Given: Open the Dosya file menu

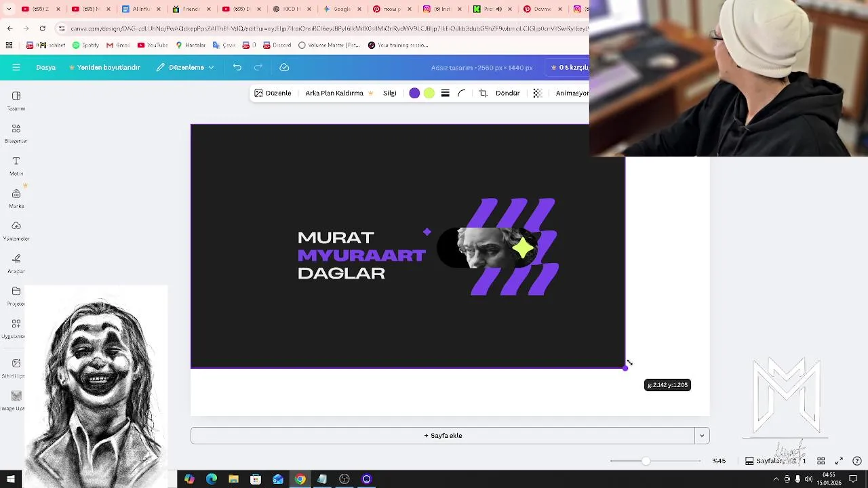Looking at the screenshot, I should coord(45,67).
